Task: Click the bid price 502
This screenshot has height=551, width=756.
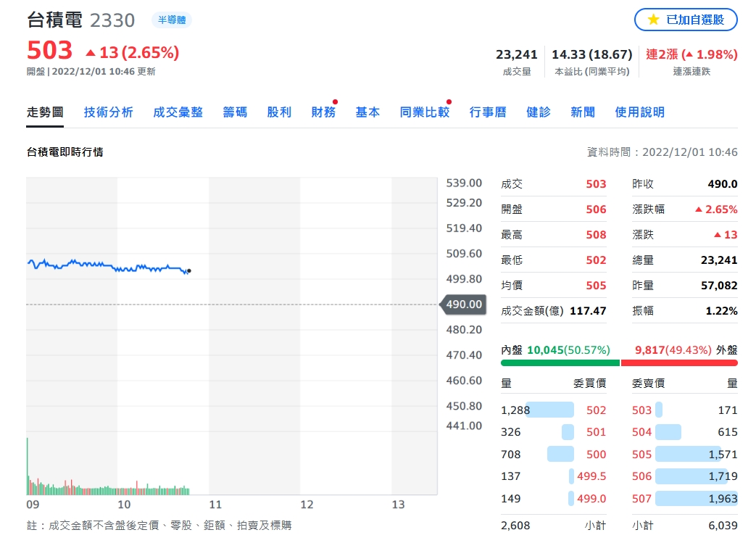Action: click(x=596, y=410)
